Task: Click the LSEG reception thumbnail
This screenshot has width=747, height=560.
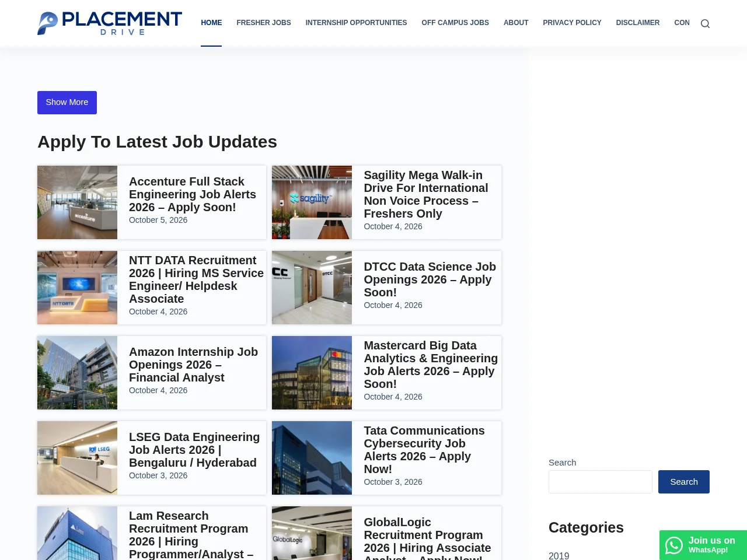Action: [x=77, y=458]
